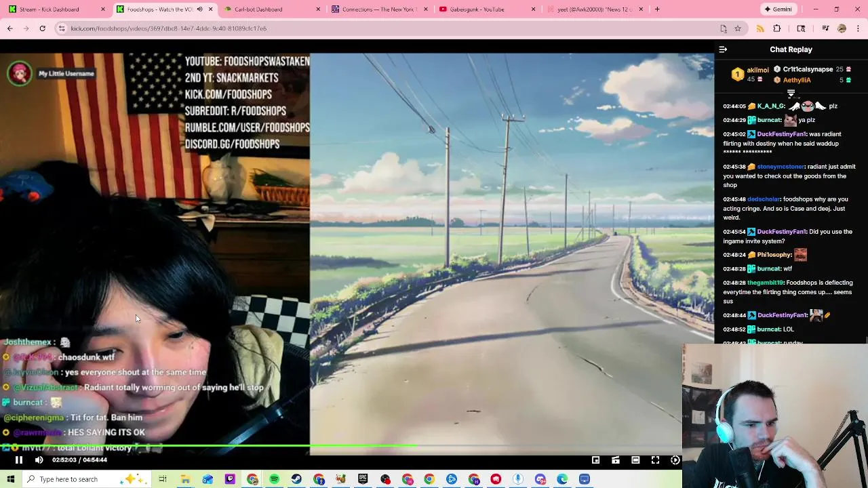The image size is (868, 488).
Task: Collapse the Chat Replay panel
Action: 723,49
